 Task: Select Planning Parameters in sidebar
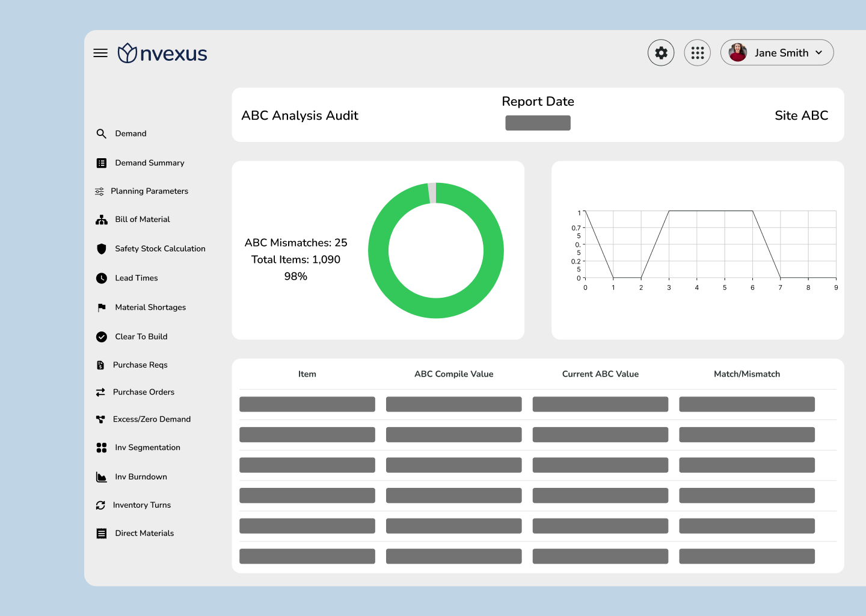(149, 191)
